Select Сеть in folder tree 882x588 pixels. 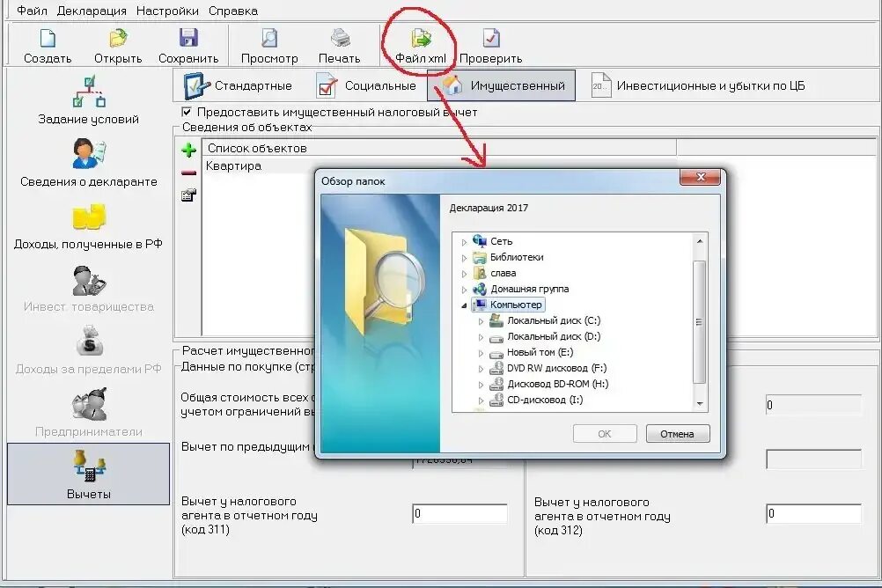(x=501, y=241)
